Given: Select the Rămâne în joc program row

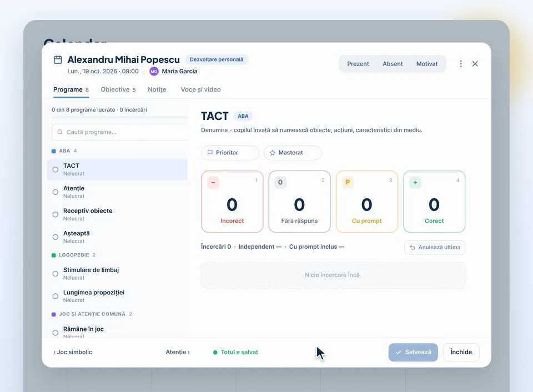Looking at the screenshot, I should (117, 331).
